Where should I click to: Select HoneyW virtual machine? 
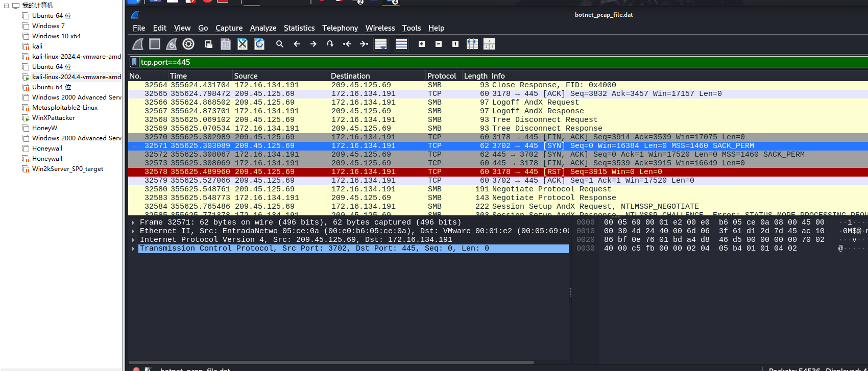pyautogui.click(x=44, y=128)
